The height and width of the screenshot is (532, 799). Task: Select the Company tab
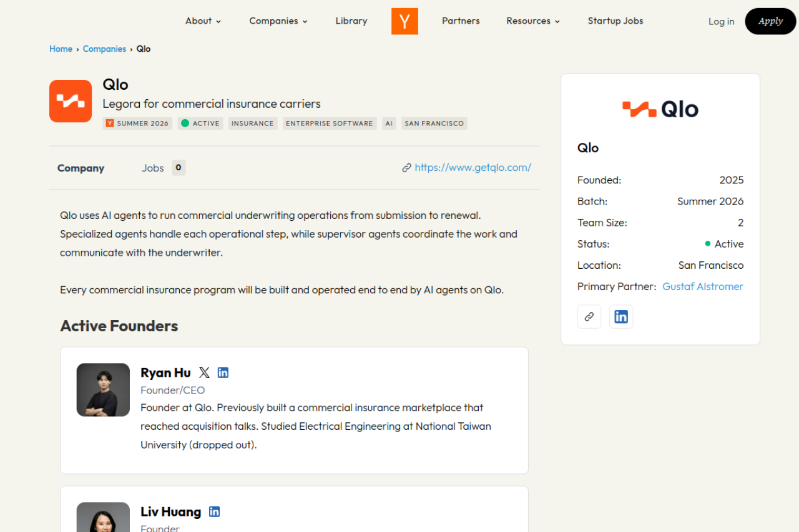(x=81, y=168)
